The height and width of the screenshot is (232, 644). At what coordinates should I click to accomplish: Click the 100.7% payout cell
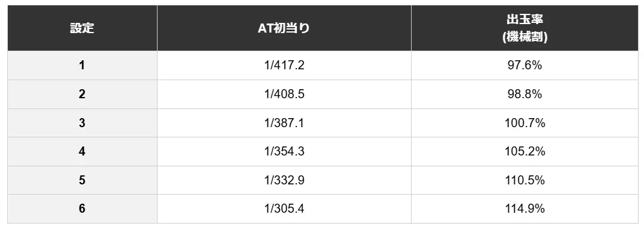point(524,123)
